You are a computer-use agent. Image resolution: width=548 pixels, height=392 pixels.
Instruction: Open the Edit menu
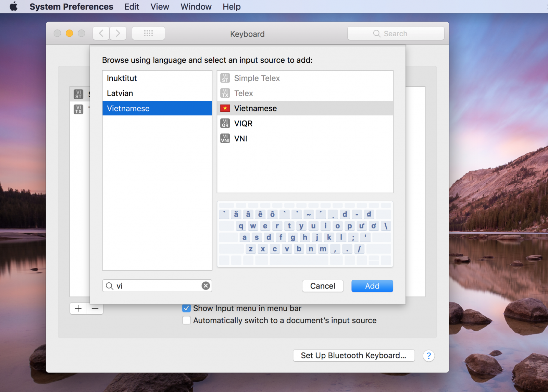[132, 7]
